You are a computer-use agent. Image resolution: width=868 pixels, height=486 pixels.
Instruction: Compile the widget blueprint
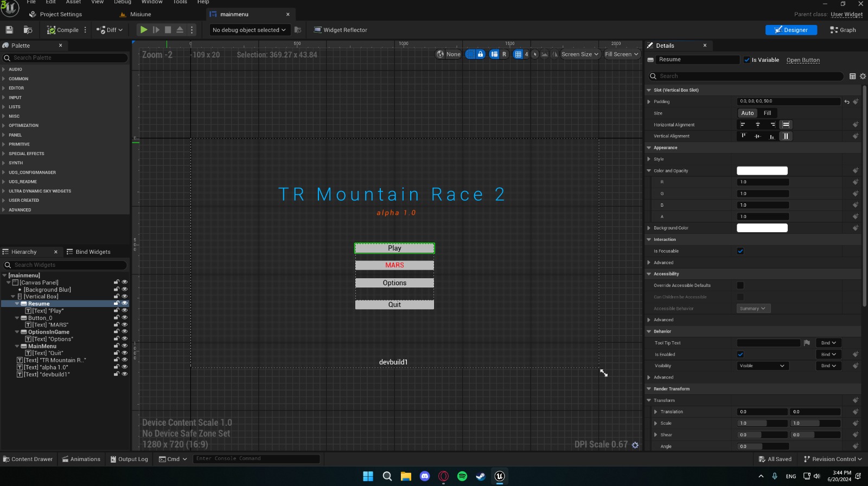[63, 30]
